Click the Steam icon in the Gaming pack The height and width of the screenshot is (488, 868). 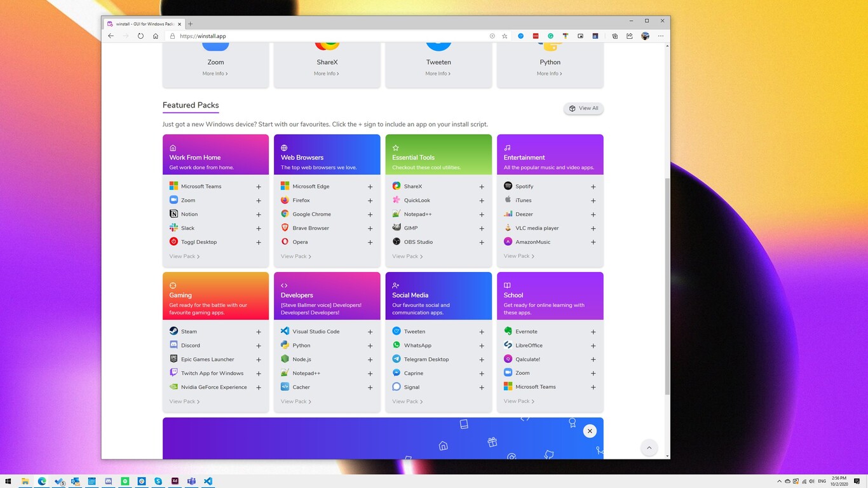173,331
